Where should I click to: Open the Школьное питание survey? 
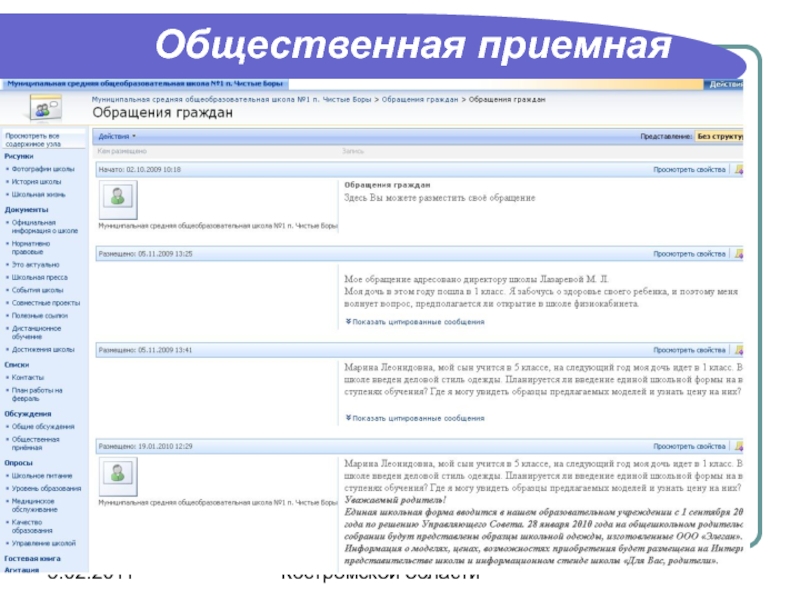pyautogui.click(x=42, y=476)
